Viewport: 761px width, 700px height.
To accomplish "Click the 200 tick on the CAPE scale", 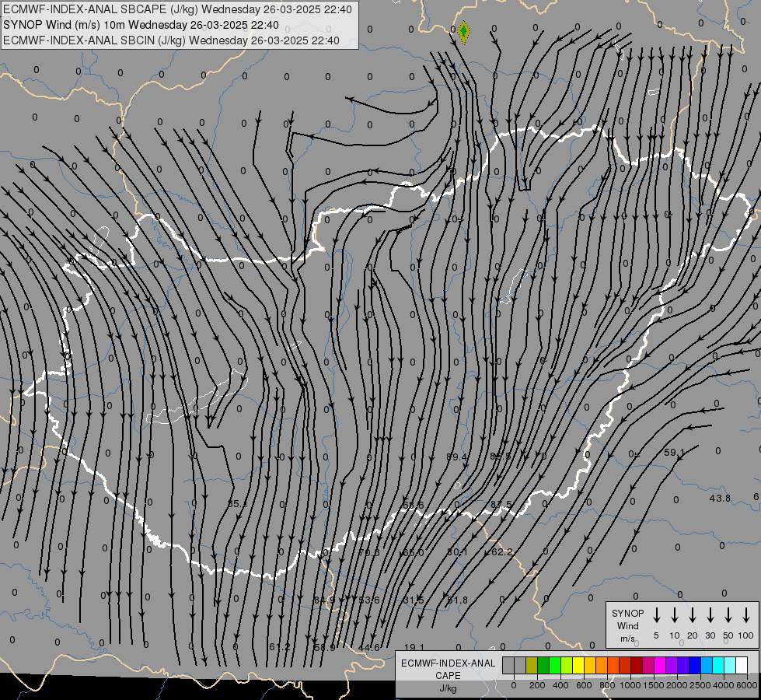I will pos(537,685).
